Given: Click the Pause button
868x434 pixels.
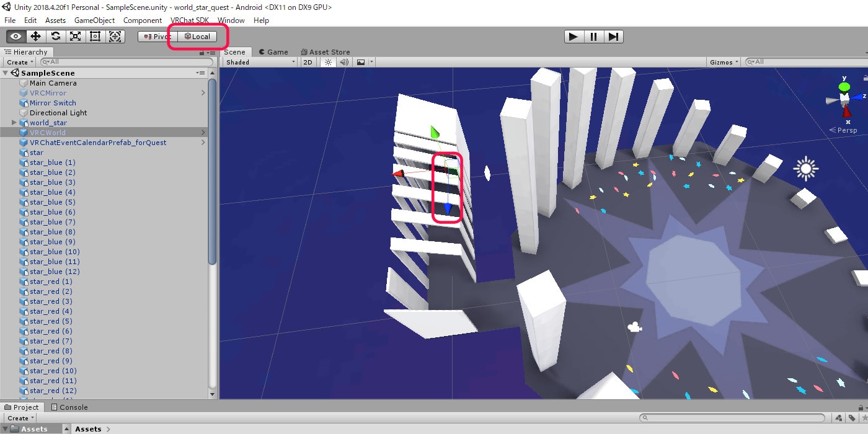Looking at the screenshot, I should [593, 37].
